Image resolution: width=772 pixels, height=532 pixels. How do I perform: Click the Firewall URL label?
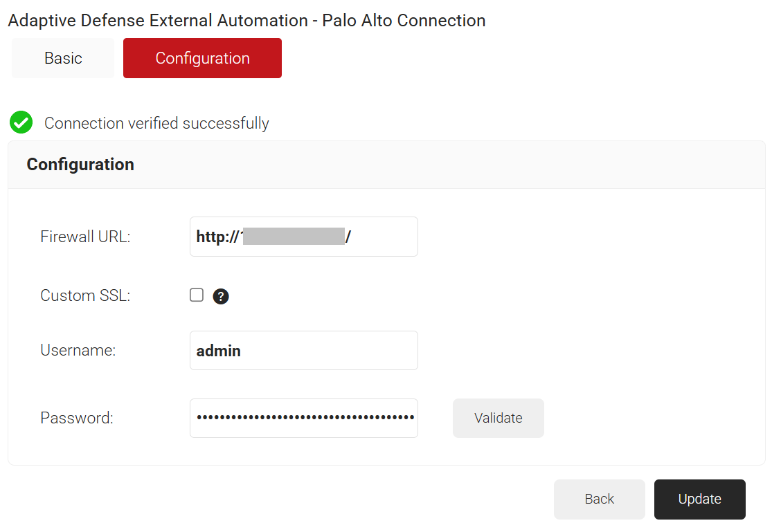(x=85, y=237)
